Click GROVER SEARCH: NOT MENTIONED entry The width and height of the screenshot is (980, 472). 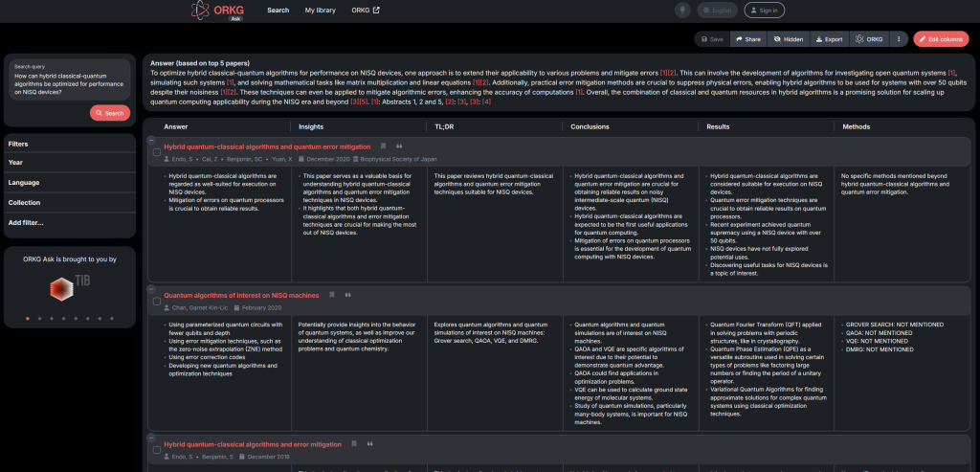[x=893, y=325]
